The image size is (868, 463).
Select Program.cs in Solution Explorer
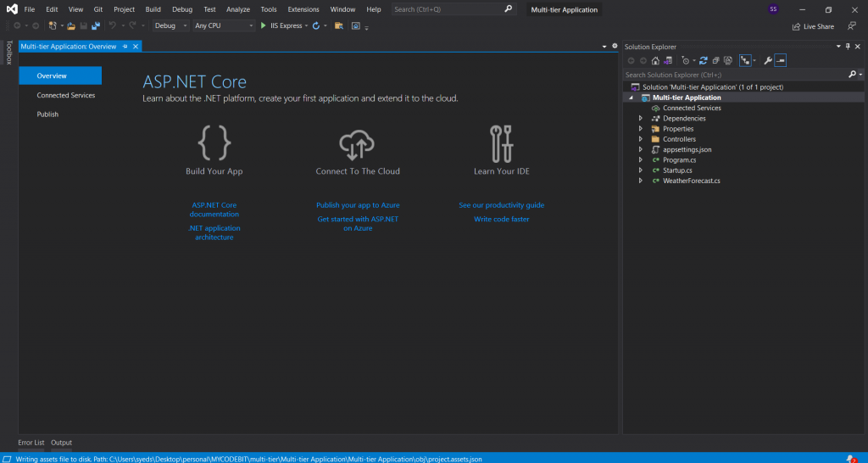[x=679, y=160]
